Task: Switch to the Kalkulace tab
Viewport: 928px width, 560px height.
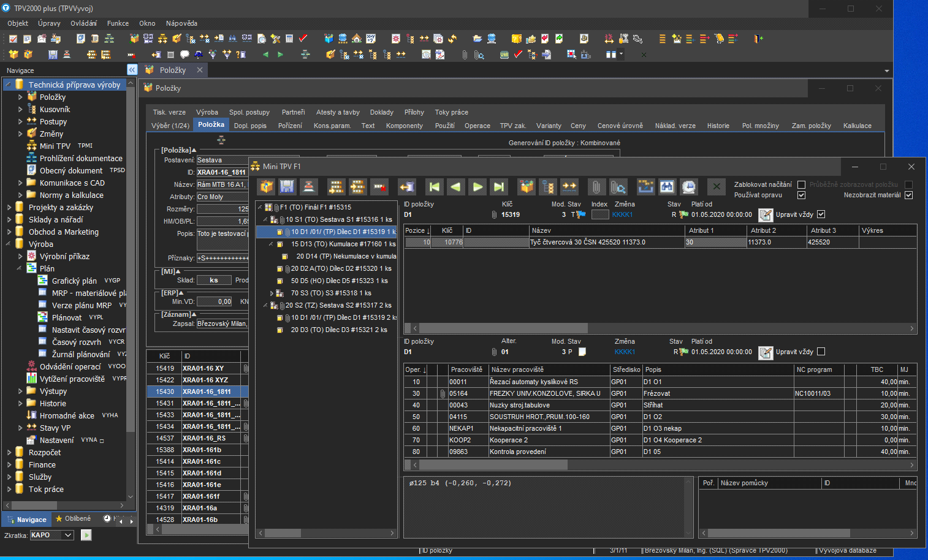Action: (857, 126)
